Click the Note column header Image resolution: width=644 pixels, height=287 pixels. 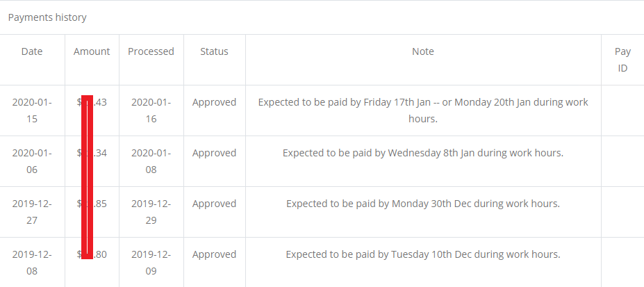[x=422, y=51]
